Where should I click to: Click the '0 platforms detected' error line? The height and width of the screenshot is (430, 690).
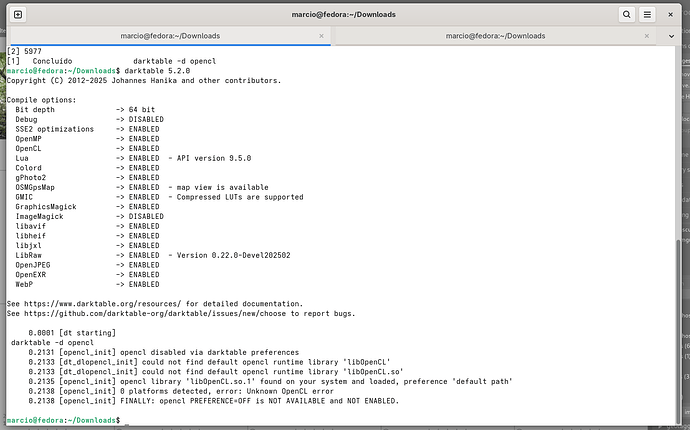(x=181, y=391)
